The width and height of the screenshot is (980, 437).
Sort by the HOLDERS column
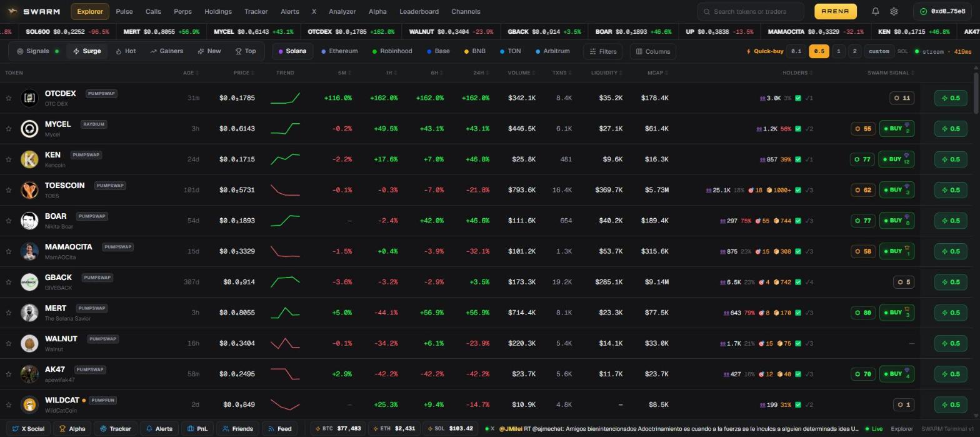point(797,73)
